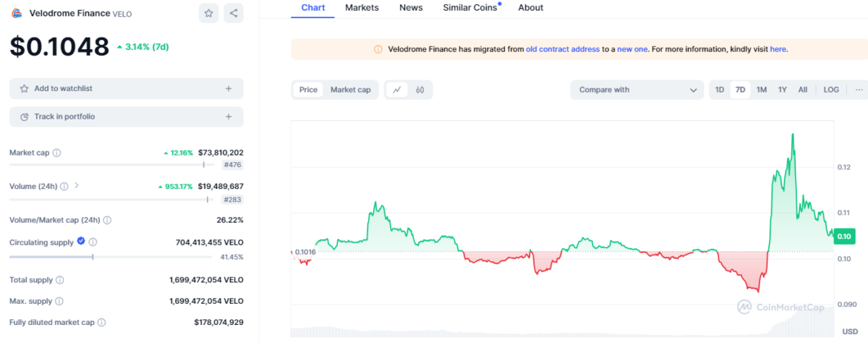Open the chart more options ellipsis

pos(859,90)
